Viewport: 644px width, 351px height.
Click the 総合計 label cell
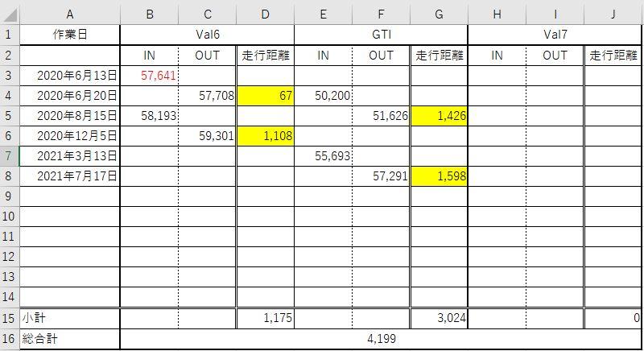[x=70, y=339]
